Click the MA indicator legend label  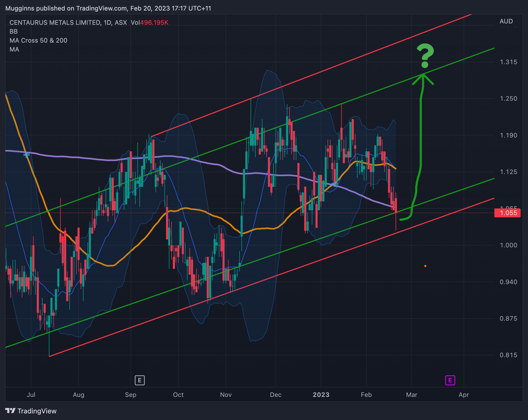click(x=14, y=49)
